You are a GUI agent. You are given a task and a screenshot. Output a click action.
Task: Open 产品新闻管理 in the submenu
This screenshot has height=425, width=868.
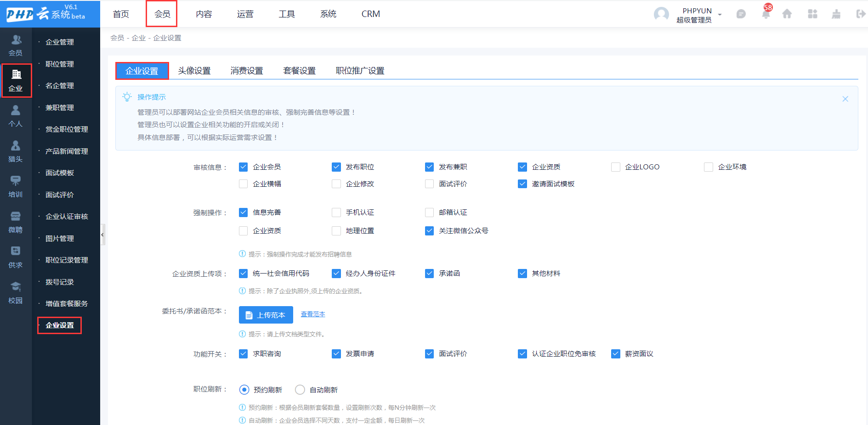pos(67,151)
